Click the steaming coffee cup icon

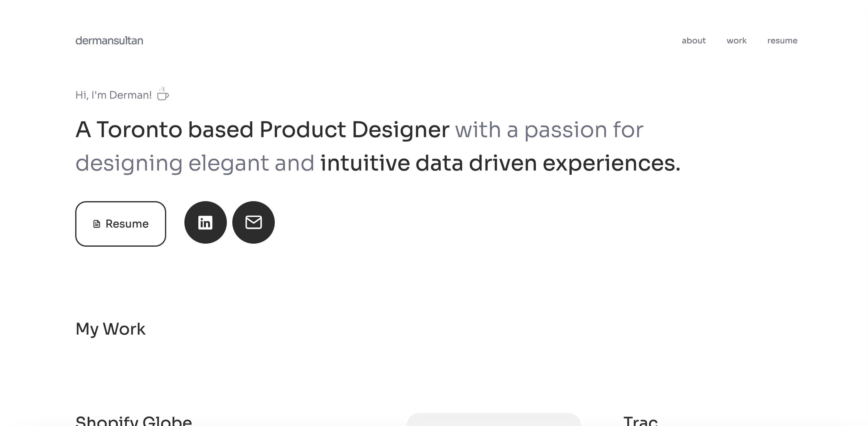tap(163, 94)
